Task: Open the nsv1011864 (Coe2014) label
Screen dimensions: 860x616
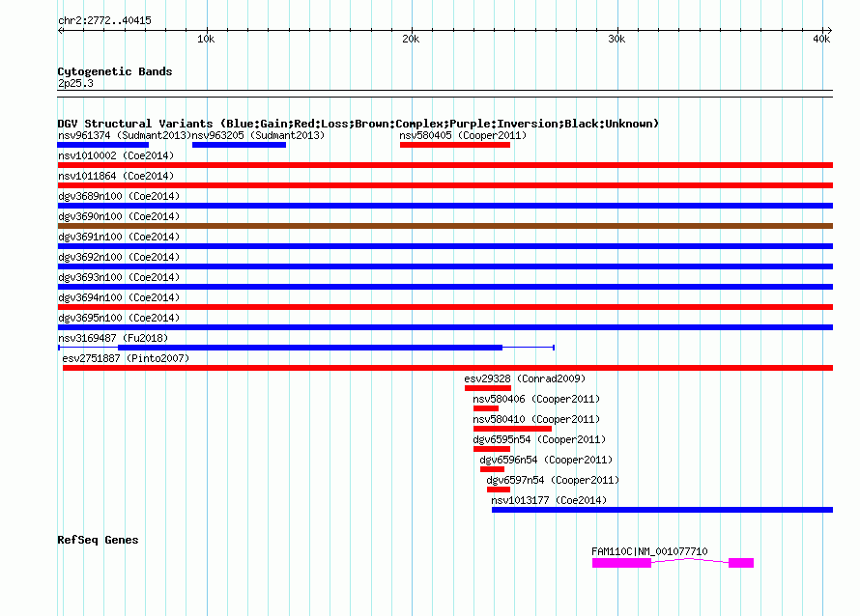Action: tap(116, 176)
